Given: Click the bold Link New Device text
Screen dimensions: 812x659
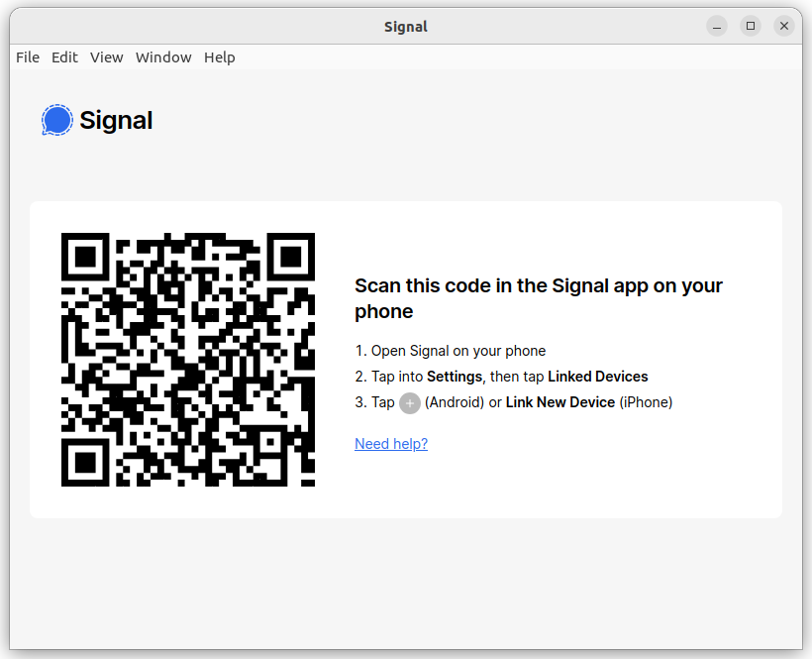Looking at the screenshot, I should 560,402.
